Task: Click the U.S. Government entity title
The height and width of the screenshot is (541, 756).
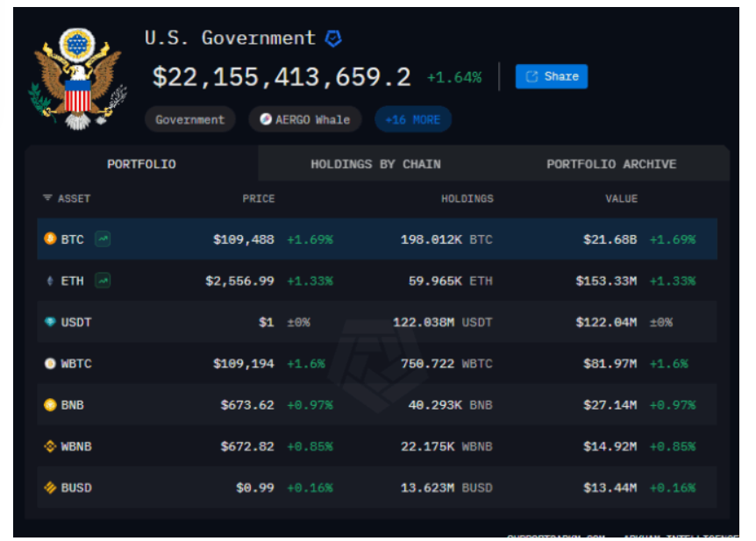Action: (x=230, y=38)
